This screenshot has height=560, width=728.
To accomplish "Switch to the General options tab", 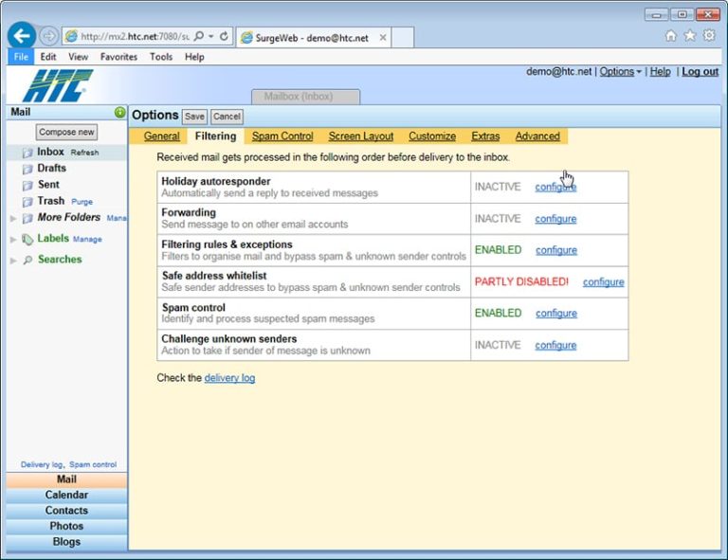I will point(161,135).
